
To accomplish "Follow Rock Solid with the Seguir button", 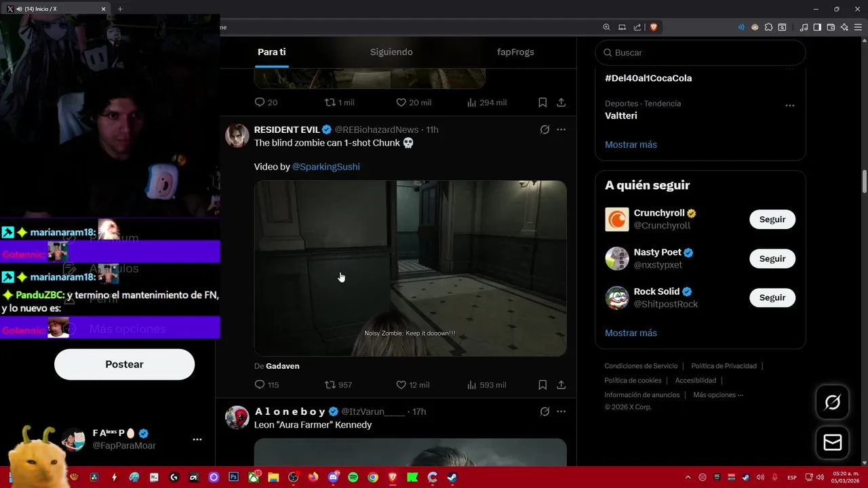I will point(772,298).
